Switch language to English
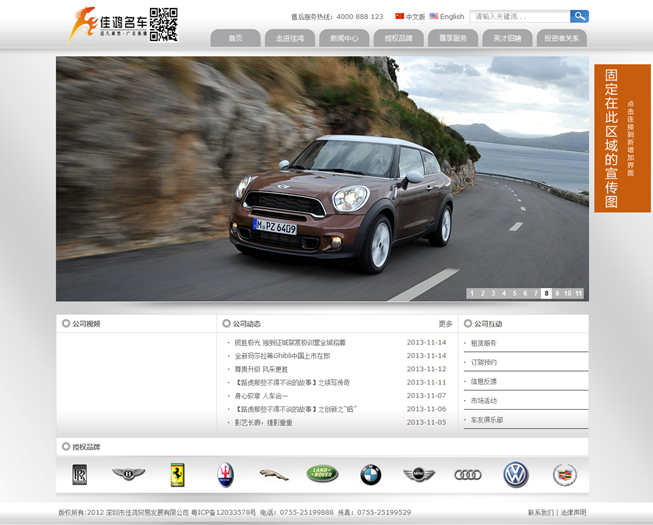 tap(447, 17)
